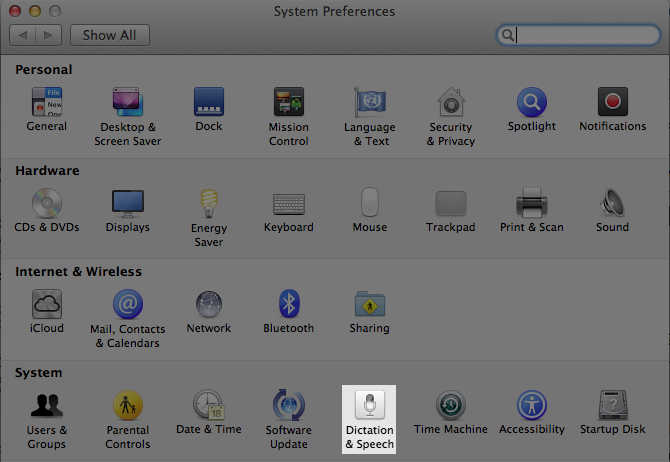Screen dimensions: 670x462
Task: Close the System Preferences window
Action: (15, 11)
